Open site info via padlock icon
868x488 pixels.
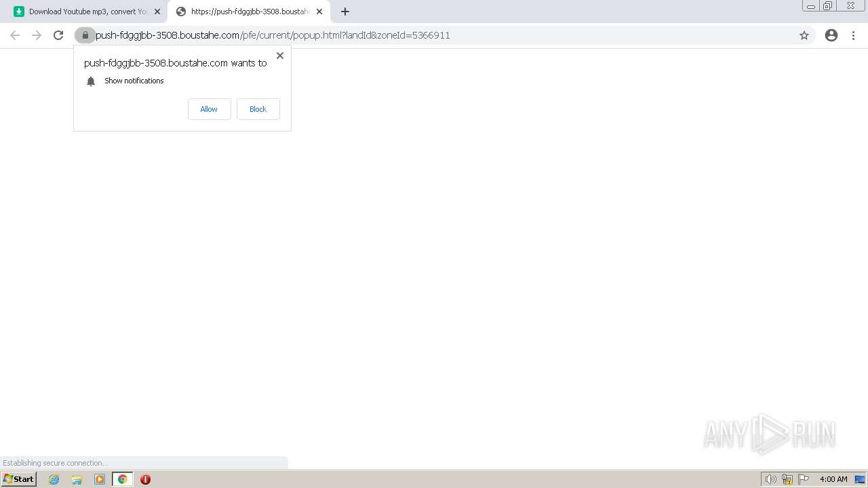click(x=85, y=35)
